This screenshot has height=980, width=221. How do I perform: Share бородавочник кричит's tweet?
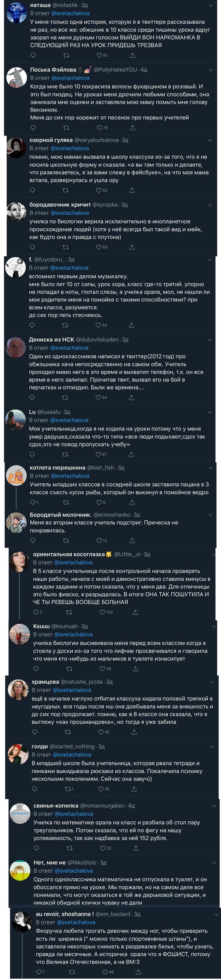pos(132,247)
